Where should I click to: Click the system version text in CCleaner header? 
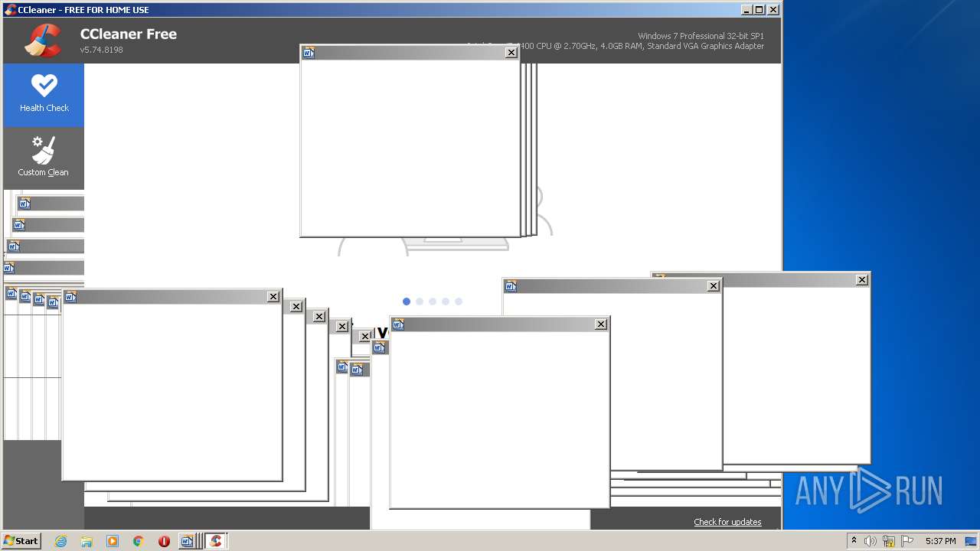pyautogui.click(x=701, y=36)
